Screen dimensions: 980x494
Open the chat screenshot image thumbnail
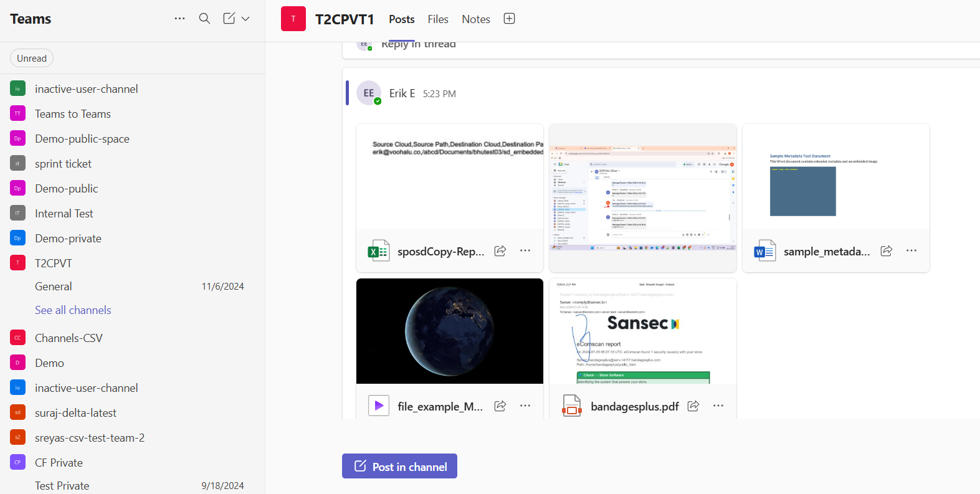643,198
